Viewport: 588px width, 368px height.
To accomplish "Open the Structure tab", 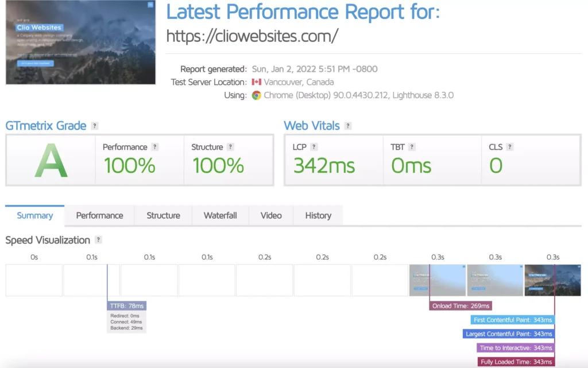I will pos(163,216).
